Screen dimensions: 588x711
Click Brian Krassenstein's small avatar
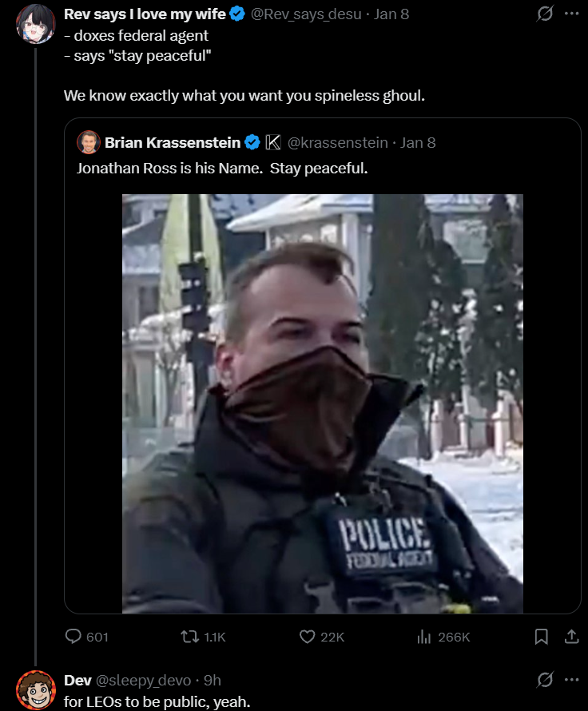pyautogui.click(x=89, y=142)
